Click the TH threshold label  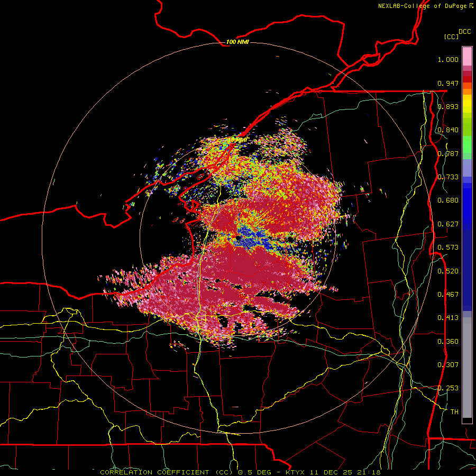tap(454, 412)
